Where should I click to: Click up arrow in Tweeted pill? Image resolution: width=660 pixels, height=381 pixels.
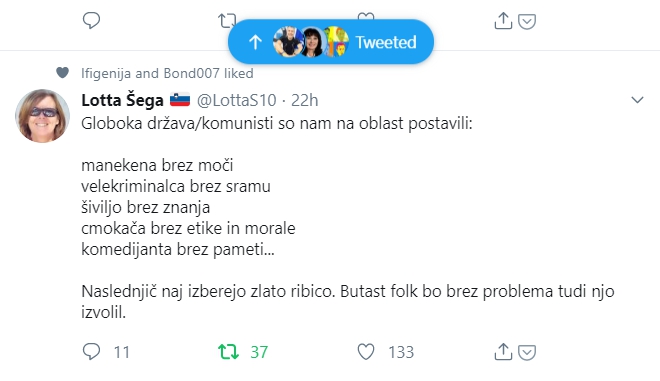click(255, 42)
